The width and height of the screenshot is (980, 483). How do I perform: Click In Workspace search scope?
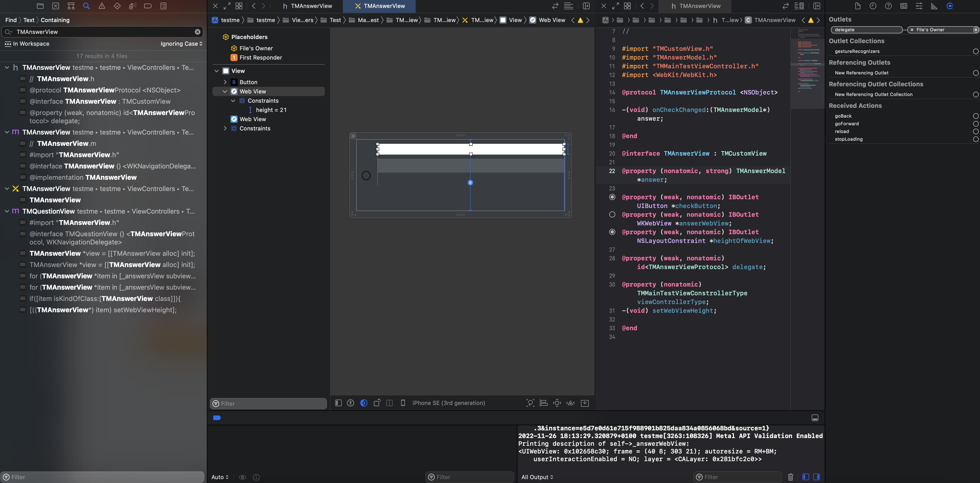(27, 44)
